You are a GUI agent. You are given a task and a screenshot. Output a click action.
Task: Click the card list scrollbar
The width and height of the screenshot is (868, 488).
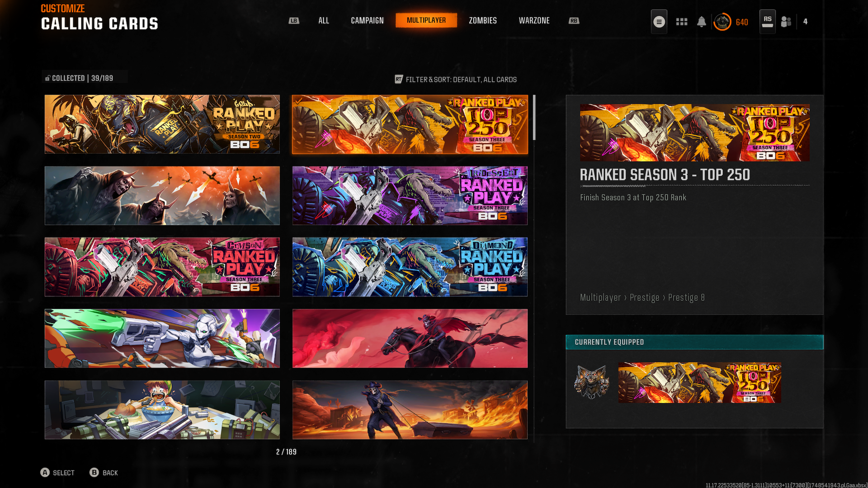click(x=534, y=117)
